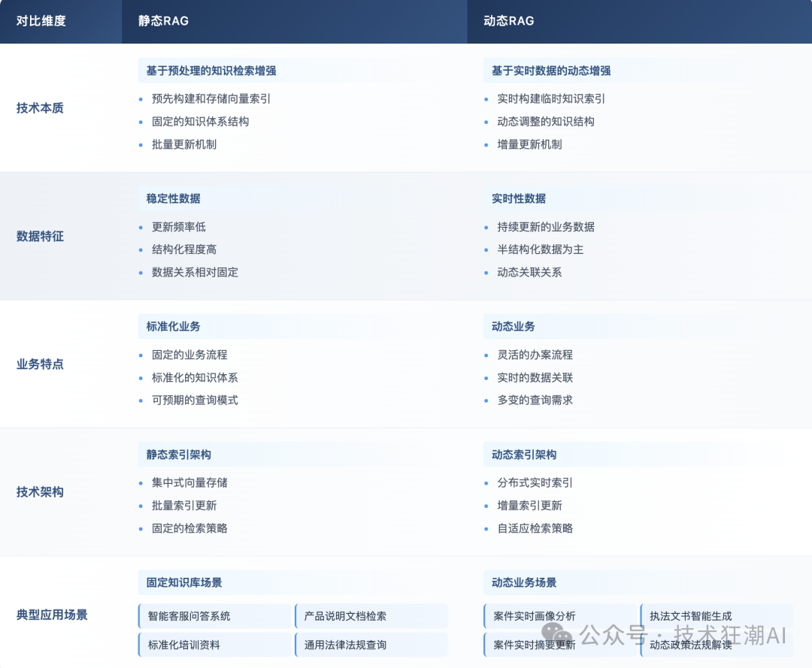Open the 通用法律法规查询 scenario card
Viewport: 812px width, 668px height.
coord(371,645)
